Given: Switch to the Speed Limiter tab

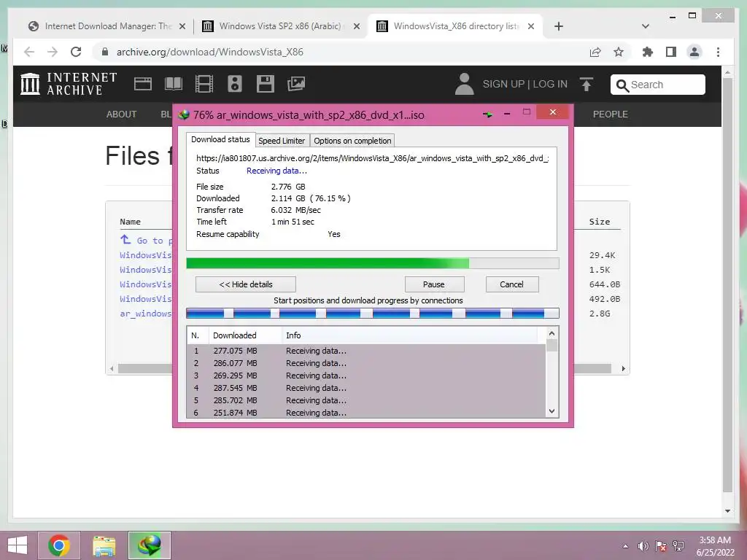Looking at the screenshot, I should pos(282,141).
